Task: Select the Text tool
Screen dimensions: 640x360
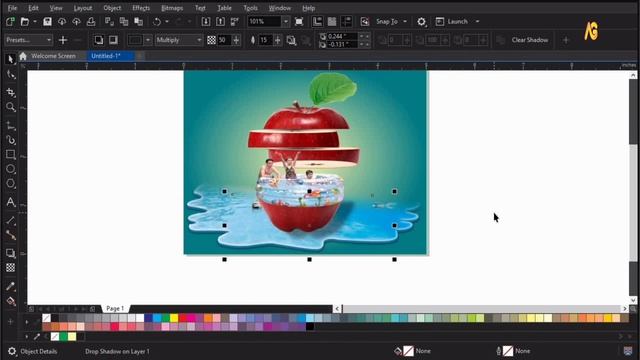Action: coord(11,202)
